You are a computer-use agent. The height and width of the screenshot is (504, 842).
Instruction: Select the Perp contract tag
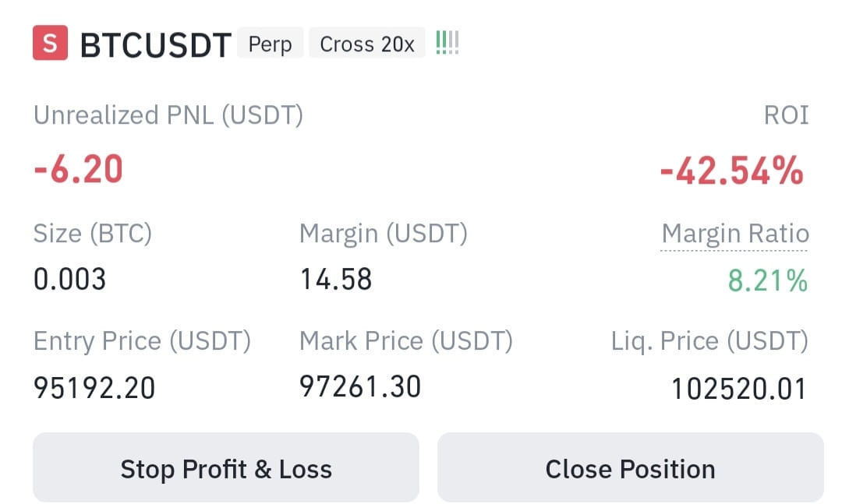(x=270, y=43)
